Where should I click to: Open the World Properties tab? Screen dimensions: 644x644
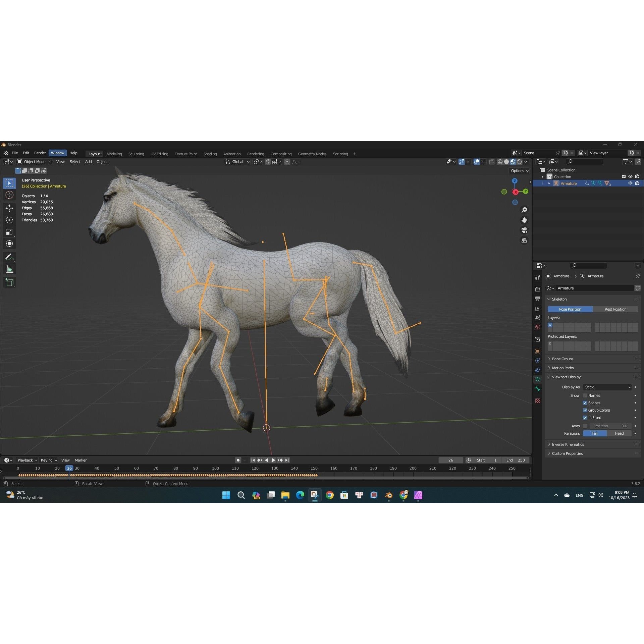tap(538, 327)
